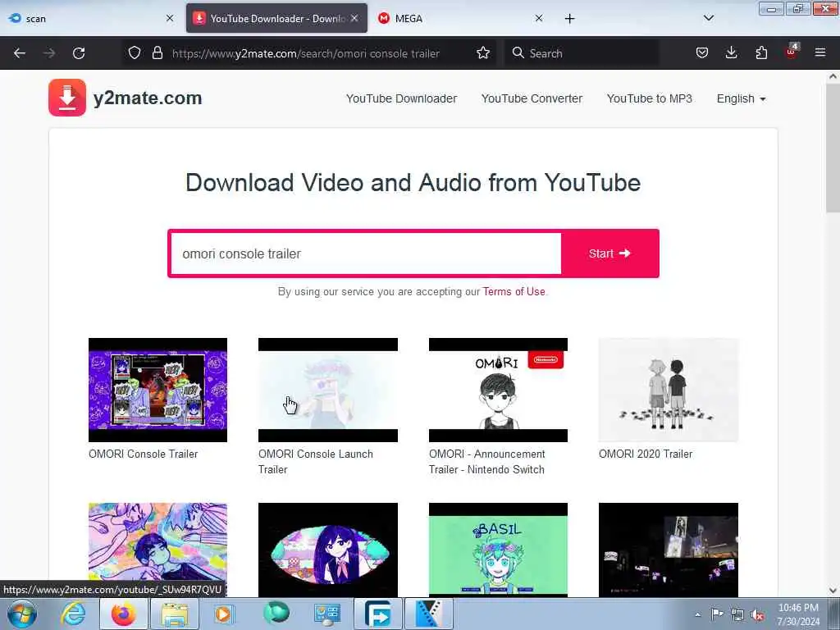Open the YouTube Downloader menu link
Viewport: 840px width, 630px height.
tap(401, 98)
